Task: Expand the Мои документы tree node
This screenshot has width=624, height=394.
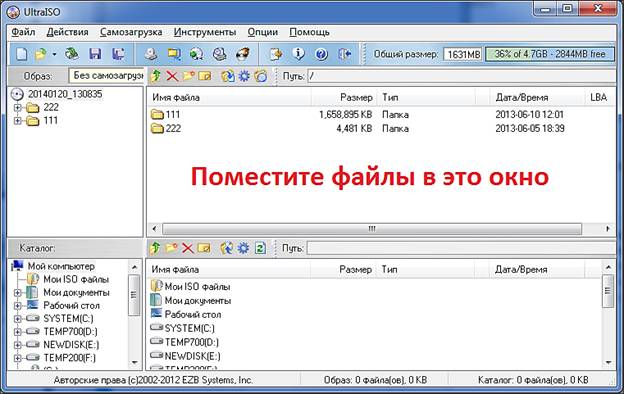Action: point(17,293)
